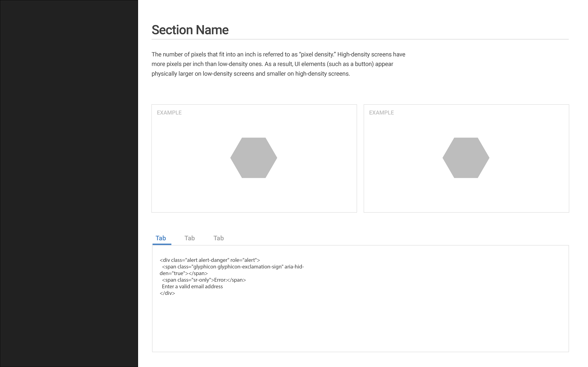The image size is (588, 367).
Task: Click the code line den="true"></span>
Action: coord(184,273)
